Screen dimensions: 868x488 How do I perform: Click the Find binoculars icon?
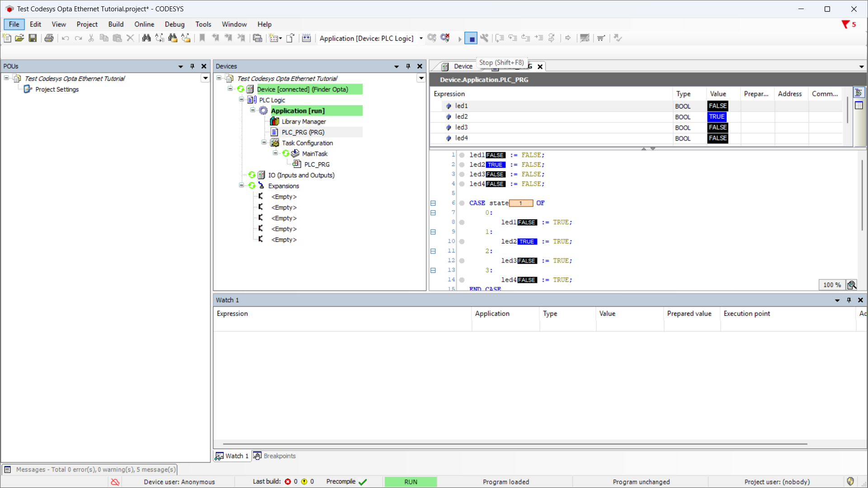[x=146, y=38]
